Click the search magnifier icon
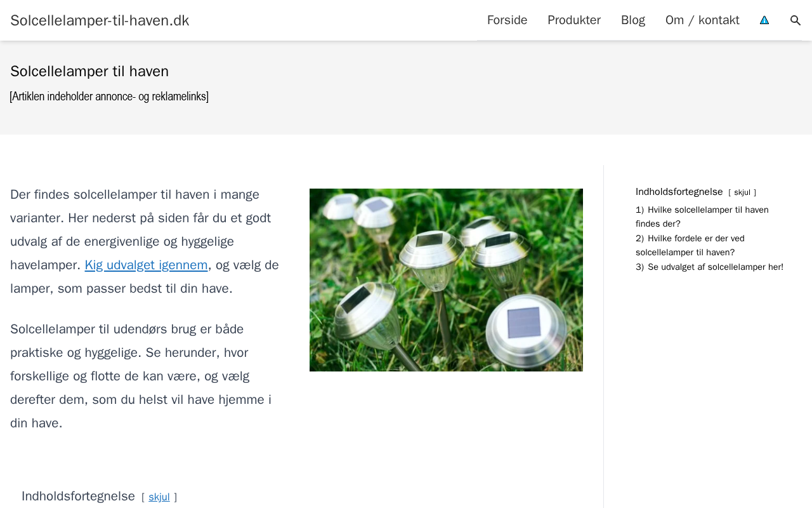This screenshot has width=812, height=508. pos(796,20)
